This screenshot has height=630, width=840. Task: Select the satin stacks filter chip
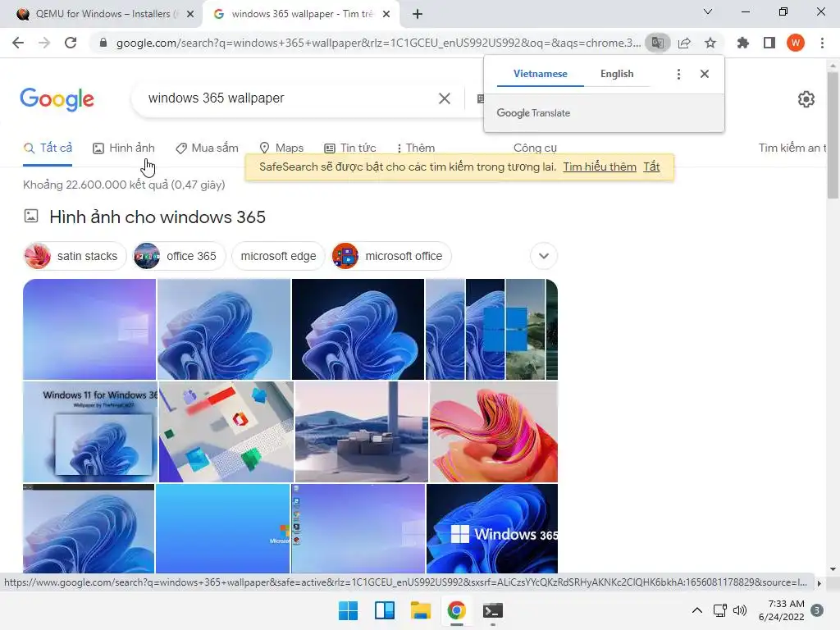pyautogui.click(x=75, y=256)
